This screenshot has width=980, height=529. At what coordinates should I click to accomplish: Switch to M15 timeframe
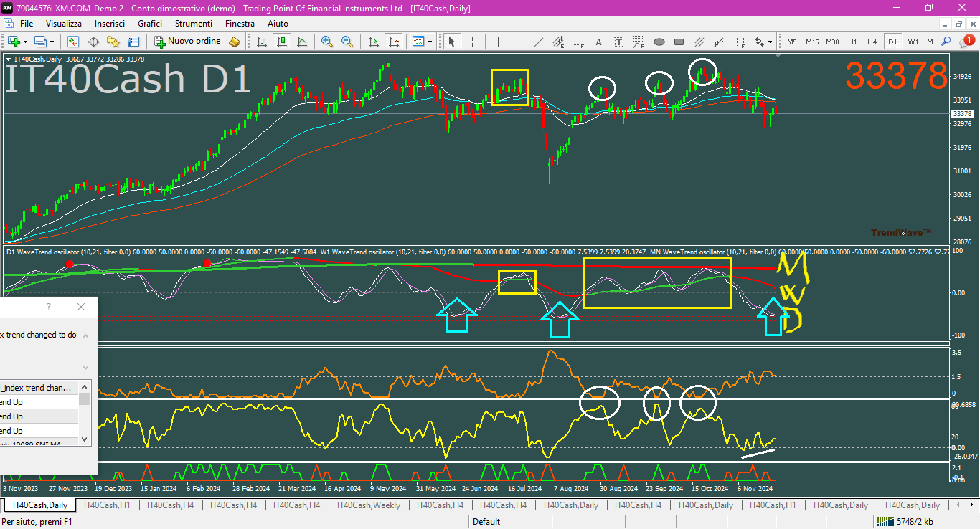point(811,42)
